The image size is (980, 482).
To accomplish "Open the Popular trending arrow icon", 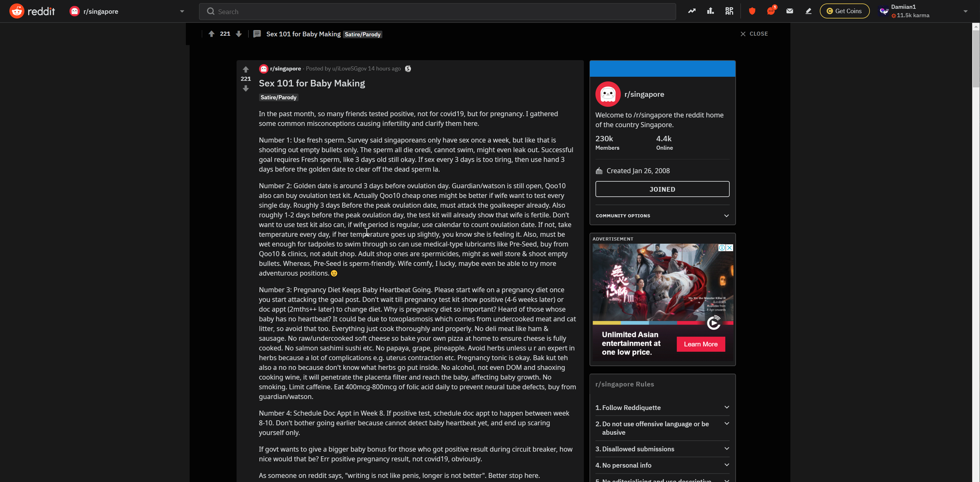I will [x=692, y=11].
